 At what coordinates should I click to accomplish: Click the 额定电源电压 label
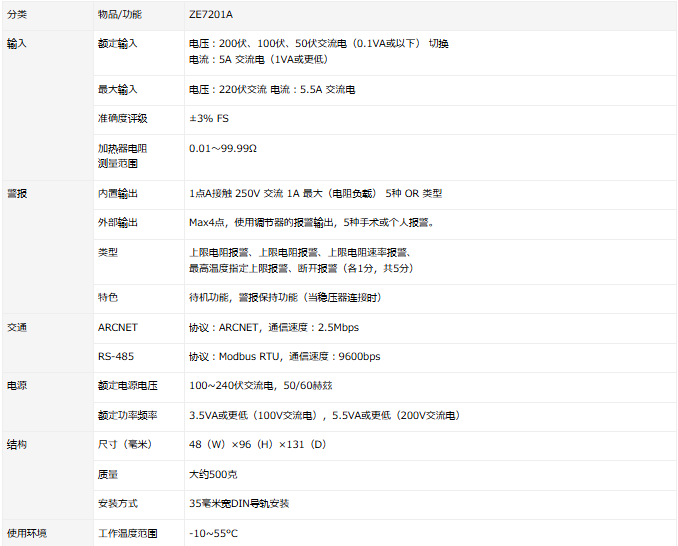[128, 386]
